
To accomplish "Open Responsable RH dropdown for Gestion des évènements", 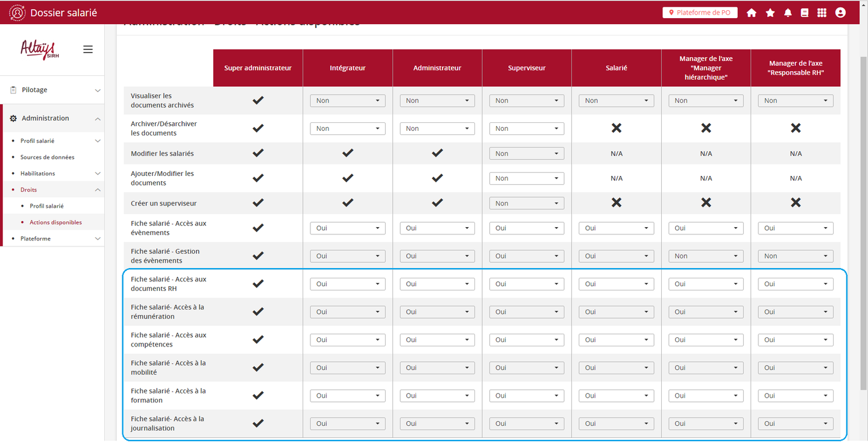I will [795, 256].
